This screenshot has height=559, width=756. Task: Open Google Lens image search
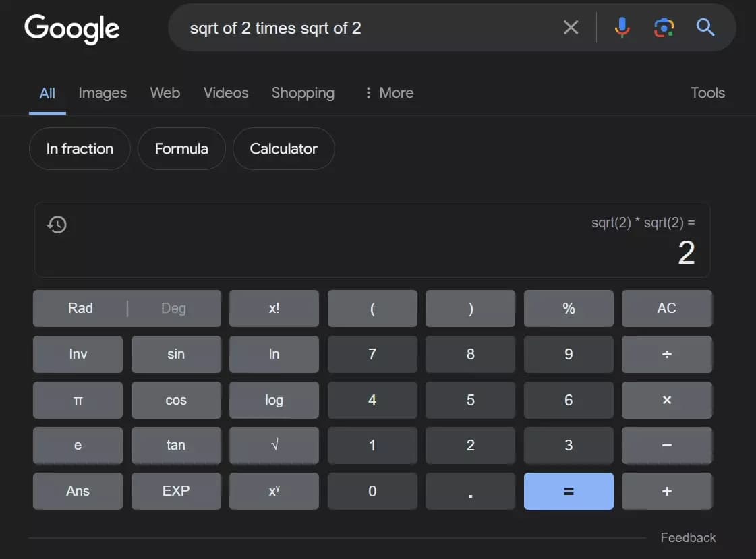(664, 28)
